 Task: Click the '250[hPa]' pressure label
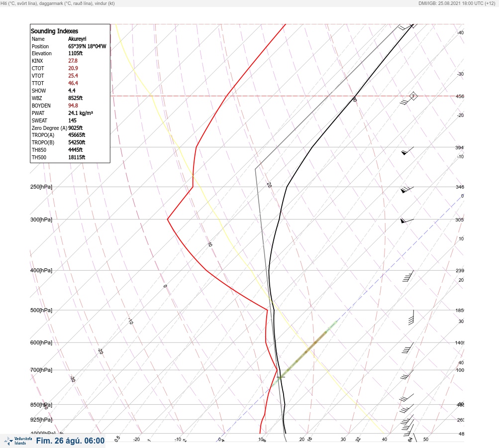click(x=41, y=187)
